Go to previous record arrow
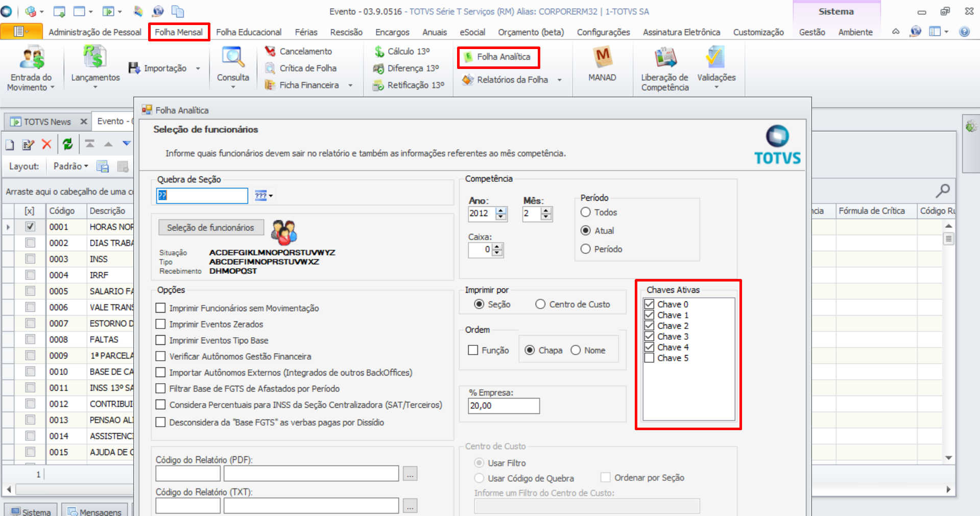The image size is (980, 516). click(108, 144)
